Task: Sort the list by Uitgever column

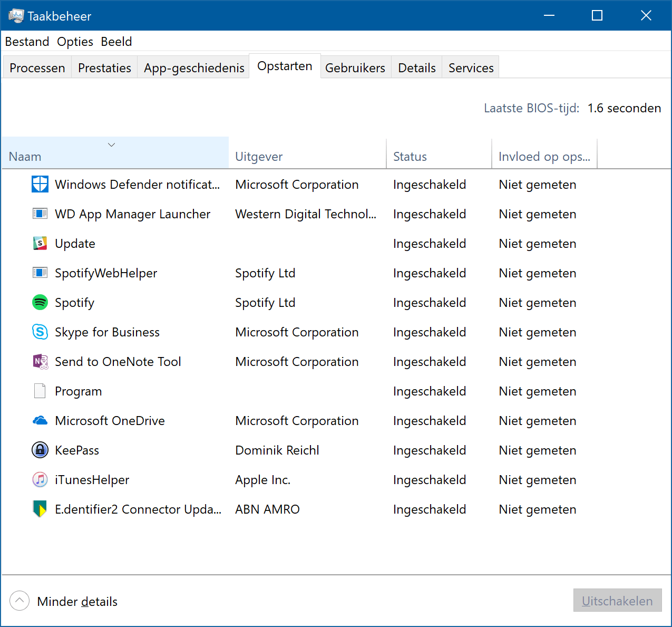Action: point(307,153)
